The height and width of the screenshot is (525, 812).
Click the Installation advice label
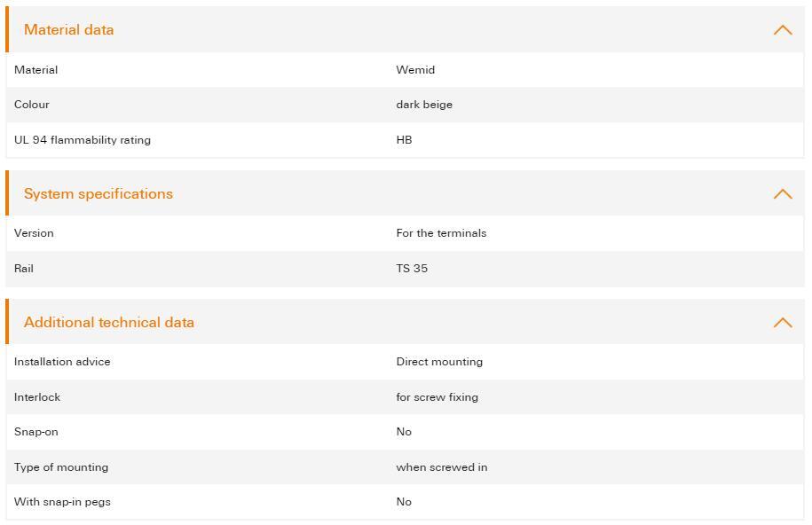point(62,362)
